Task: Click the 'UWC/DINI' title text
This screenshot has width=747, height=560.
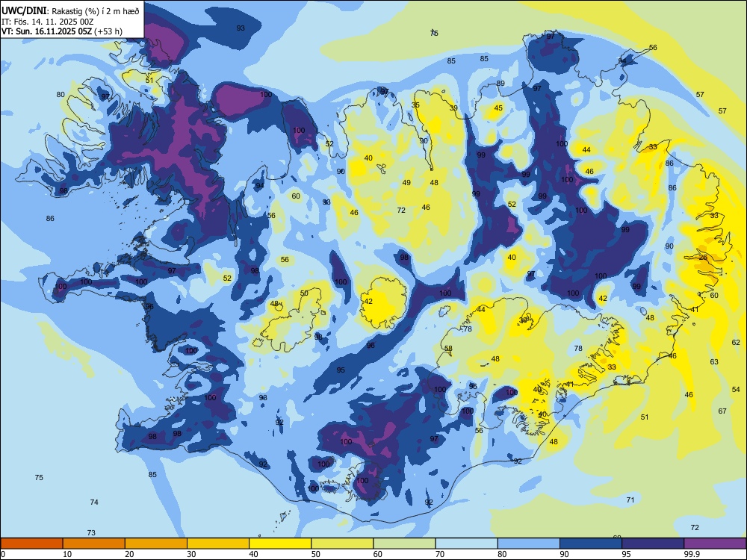Action: pos(24,10)
